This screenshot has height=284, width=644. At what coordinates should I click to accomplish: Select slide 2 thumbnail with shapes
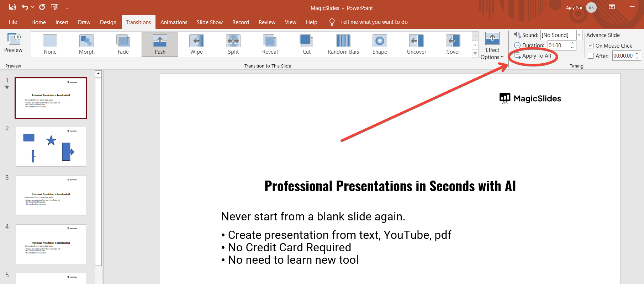pos(51,147)
